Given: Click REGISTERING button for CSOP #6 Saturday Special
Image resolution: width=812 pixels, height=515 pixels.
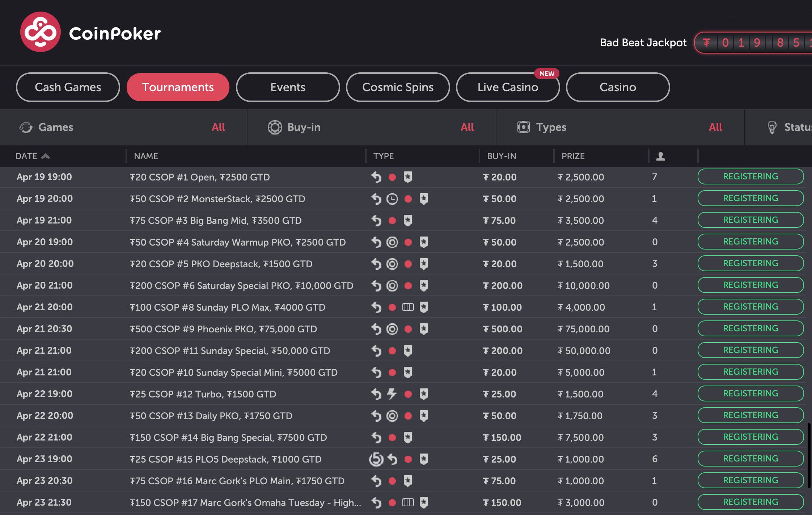Looking at the screenshot, I should (750, 285).
